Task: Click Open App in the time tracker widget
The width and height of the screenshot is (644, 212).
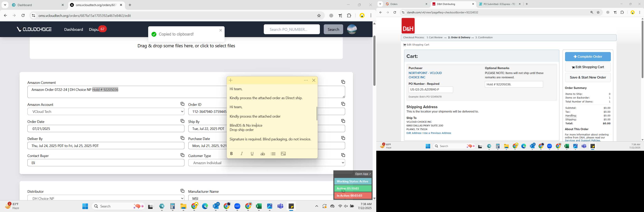Action: tap(363, 174)
